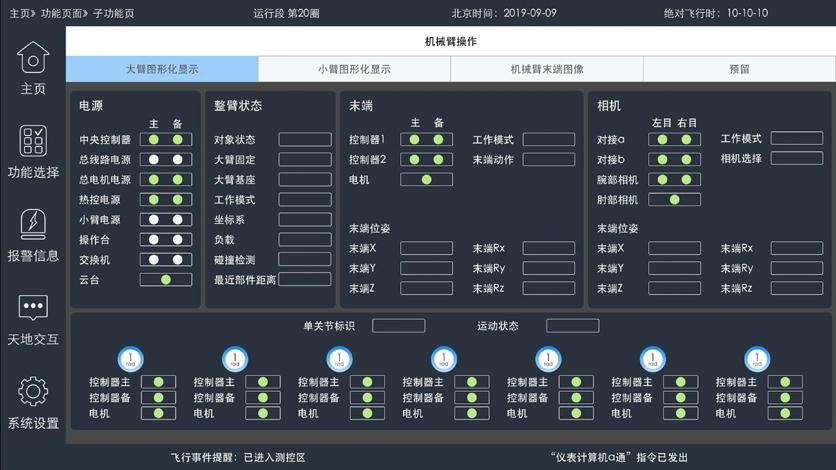Select the fourth joint rad dial icon
Screen dimensions: 836x470
444,359
